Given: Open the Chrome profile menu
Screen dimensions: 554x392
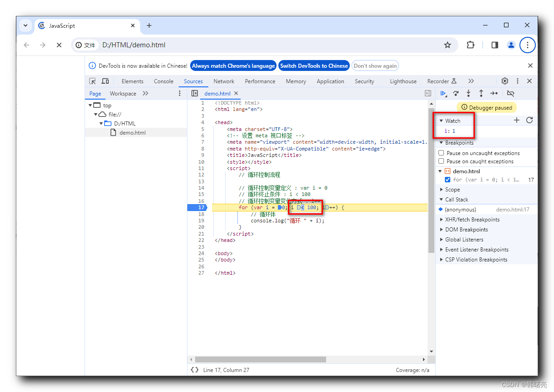Looking at the screenshot, I should (511, 45).
